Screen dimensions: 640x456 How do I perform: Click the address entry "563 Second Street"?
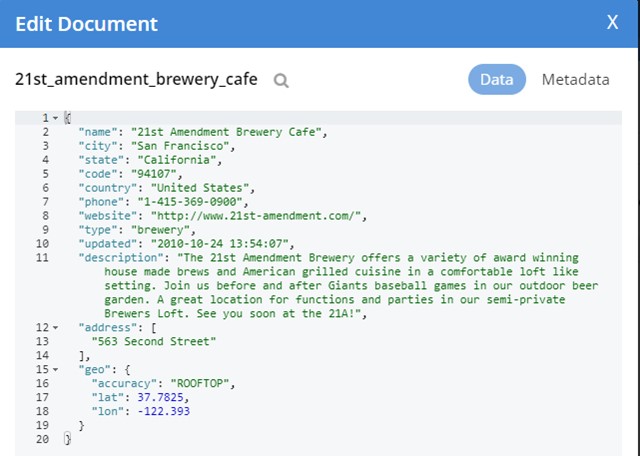(x=154, y=341)
